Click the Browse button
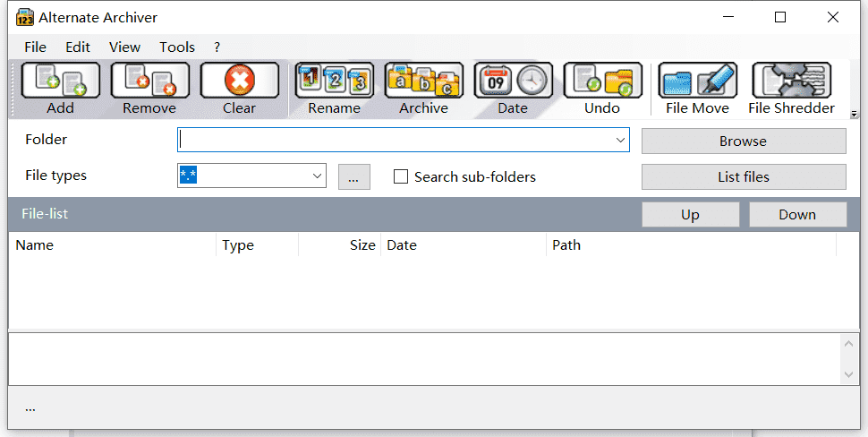 point(744,141)
